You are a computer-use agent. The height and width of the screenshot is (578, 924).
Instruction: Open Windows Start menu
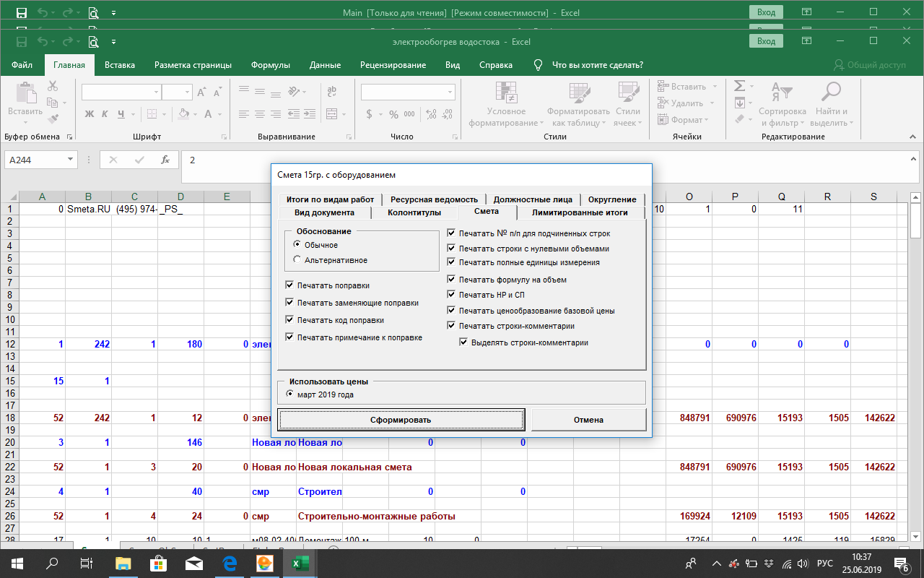[17, 564]
